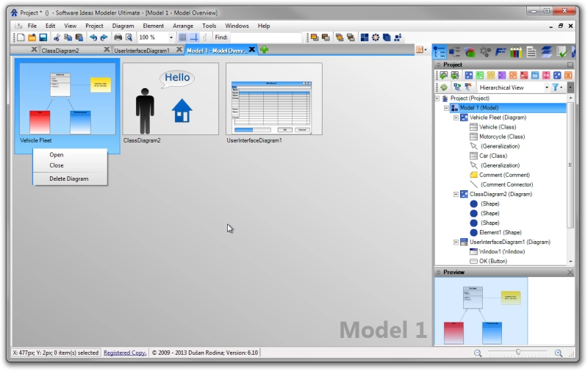Click the blue F fields panel icon
588x371 pixels.
501,51
